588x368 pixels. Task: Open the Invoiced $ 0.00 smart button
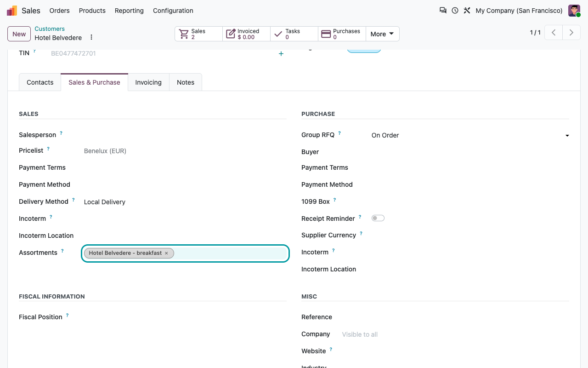pos(247,34)
